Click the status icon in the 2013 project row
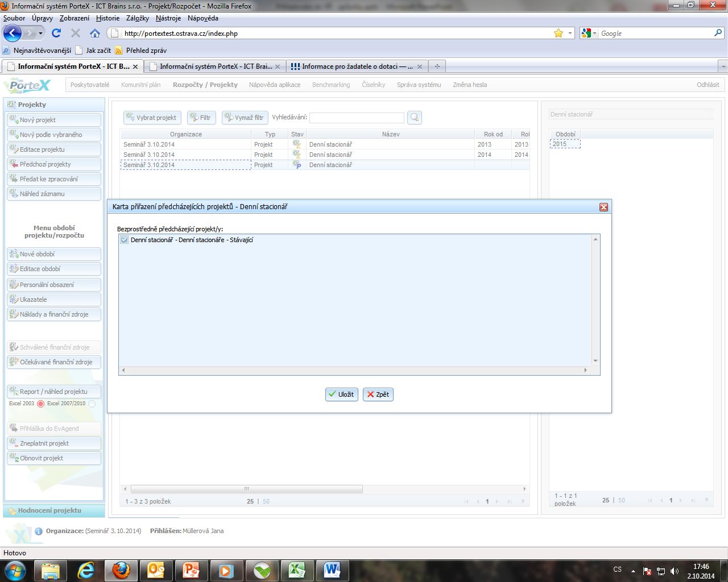The height and width of the screenshot is (582, 728). pyautogui.click(x=297, y=144)
